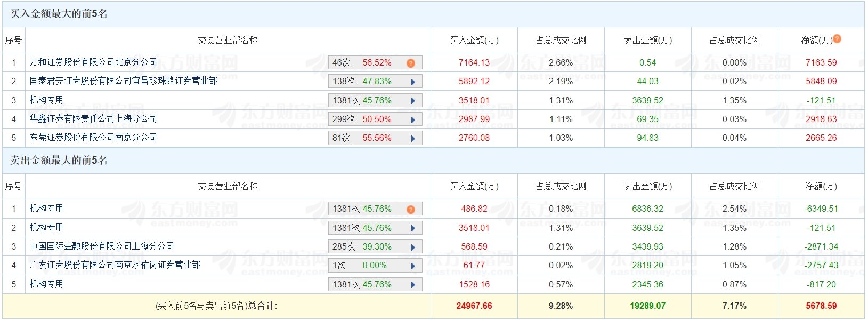Image resolution: width=868 pixels, height=320 pixels.
Task: Select buy amount 2760.08
Action: [474, 138]
